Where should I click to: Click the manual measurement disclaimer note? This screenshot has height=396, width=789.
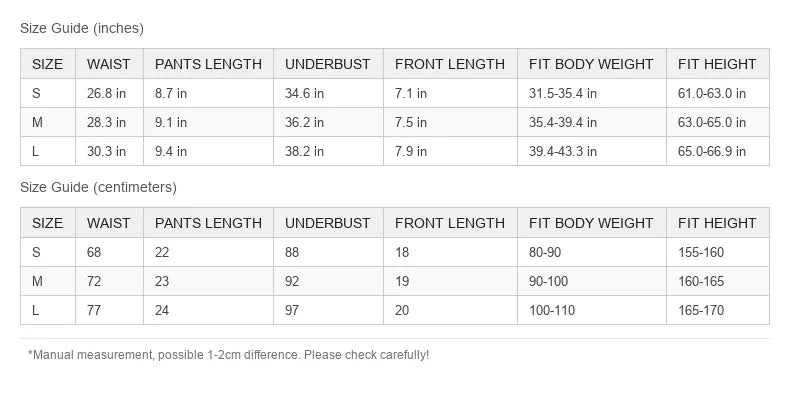[x=228, y=355]
